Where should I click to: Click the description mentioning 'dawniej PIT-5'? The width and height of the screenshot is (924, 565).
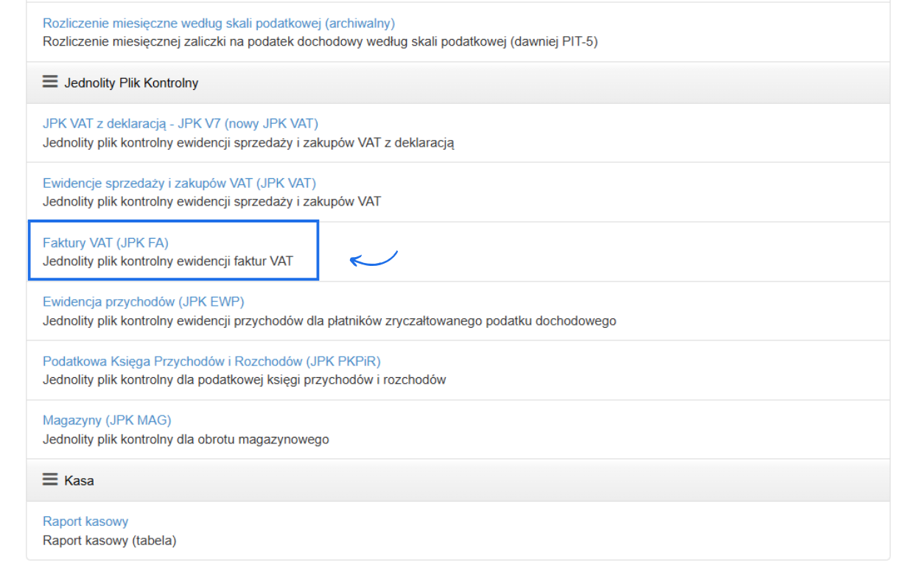[x=320, y=42]
